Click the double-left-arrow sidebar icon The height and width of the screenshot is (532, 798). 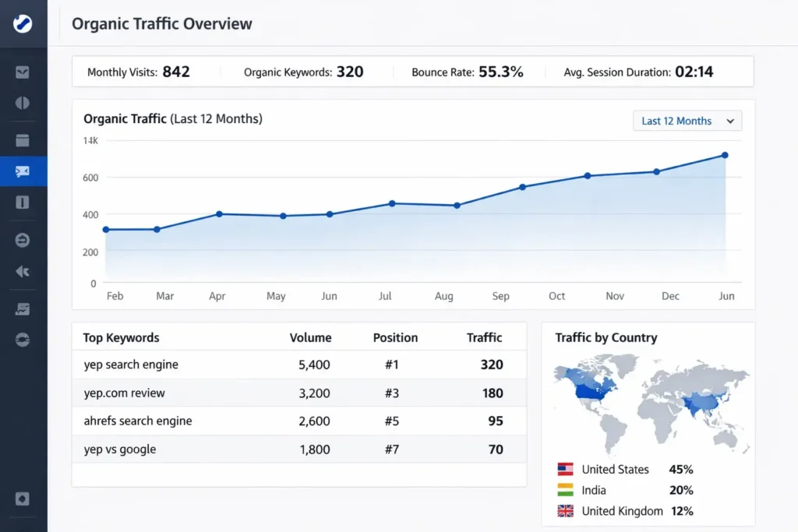[23, 271]
